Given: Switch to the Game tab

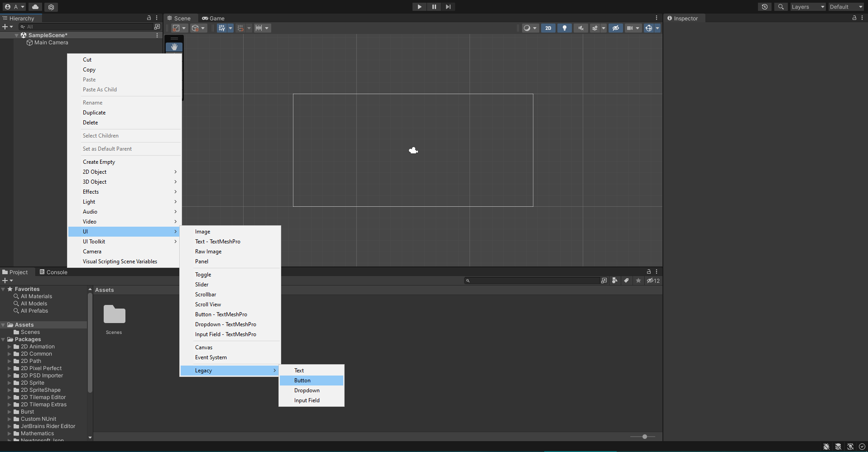Looking at the screenshot, I should (213, 19).
